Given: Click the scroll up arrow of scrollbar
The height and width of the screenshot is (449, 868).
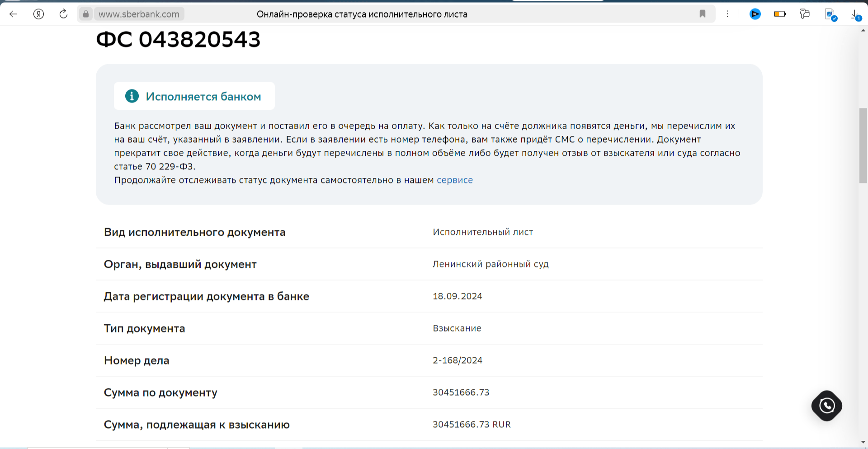Looking at the screenshot, I should click(863, 30).
